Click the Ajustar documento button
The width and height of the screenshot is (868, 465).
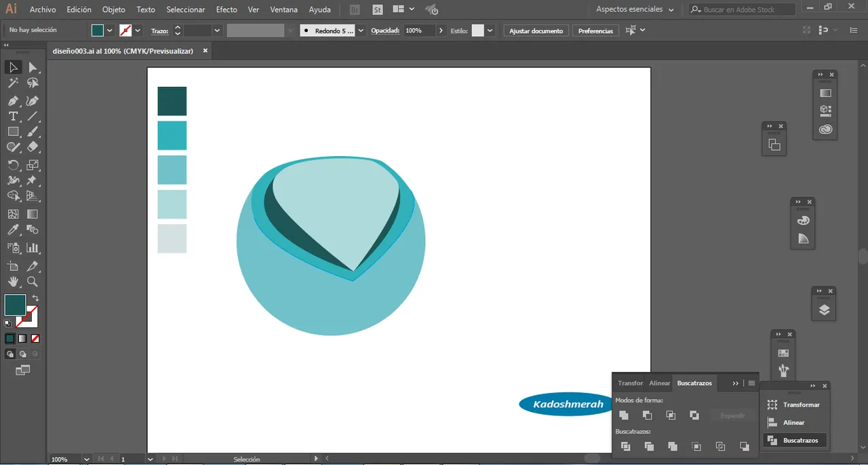(x=536, y=31)
